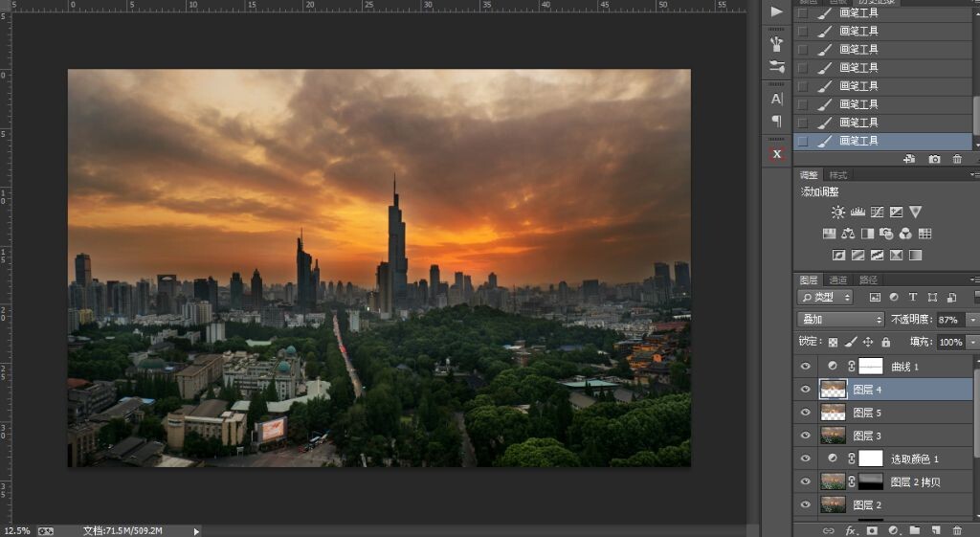
Task: Add a Color Balance adjustment layer
Action: [x=848, y=234]
